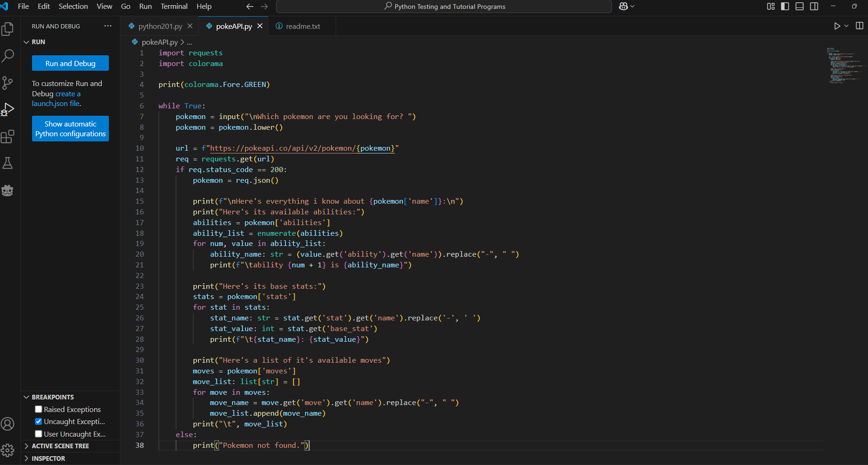Switch to the python201.py tab
This screenshot has width=868, height=465.
(x=159, y=26)
